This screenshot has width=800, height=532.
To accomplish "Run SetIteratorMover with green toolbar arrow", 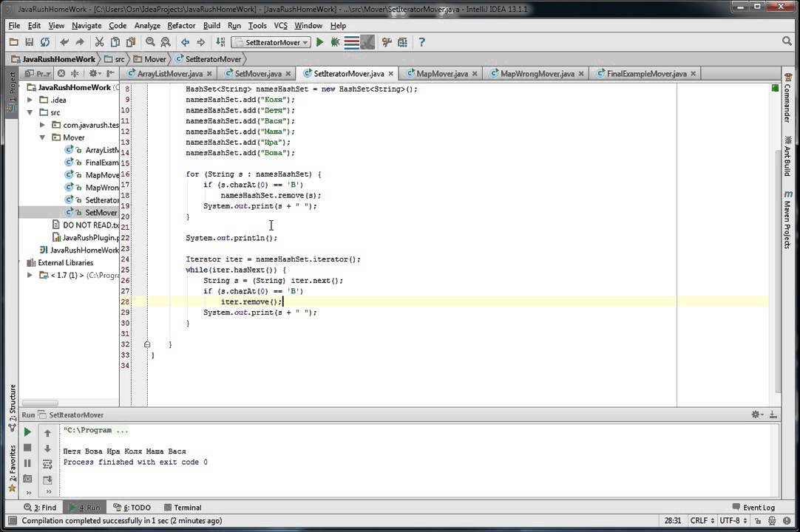I will (x=320, y=42).
